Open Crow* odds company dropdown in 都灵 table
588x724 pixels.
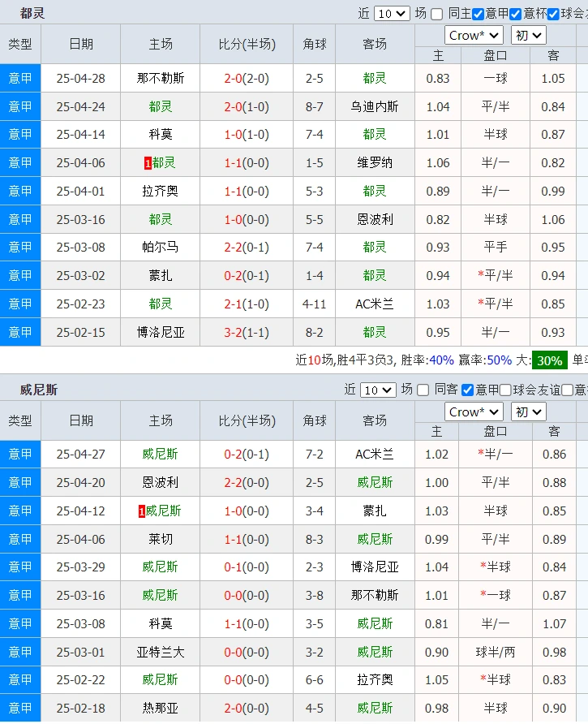pyautogui.click(x=473, y=36)
